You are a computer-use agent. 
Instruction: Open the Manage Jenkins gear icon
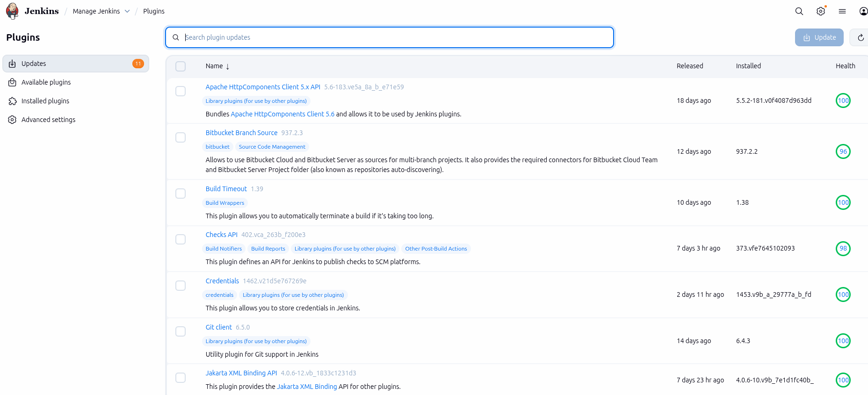(x=821, y=11)
